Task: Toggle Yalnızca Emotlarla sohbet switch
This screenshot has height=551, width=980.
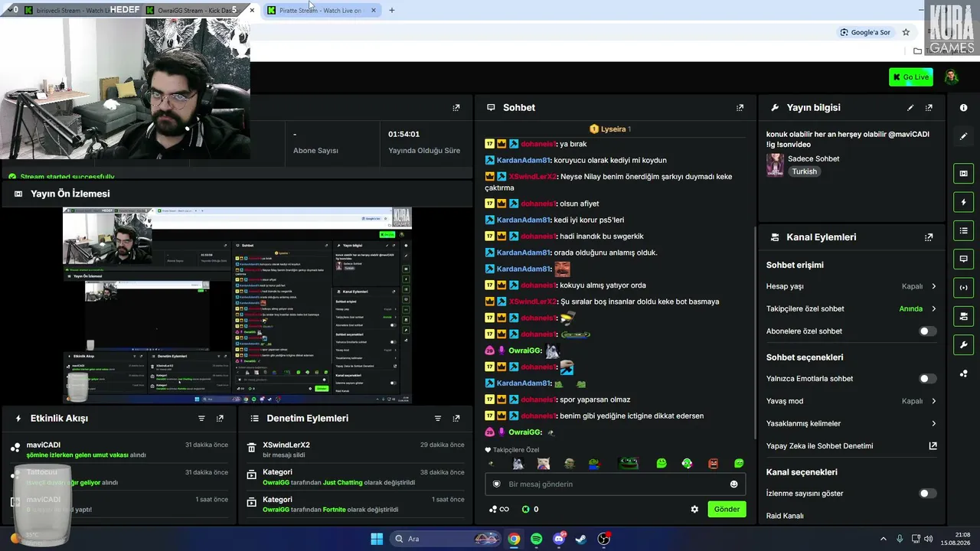Action: click(x=926, y=379)
